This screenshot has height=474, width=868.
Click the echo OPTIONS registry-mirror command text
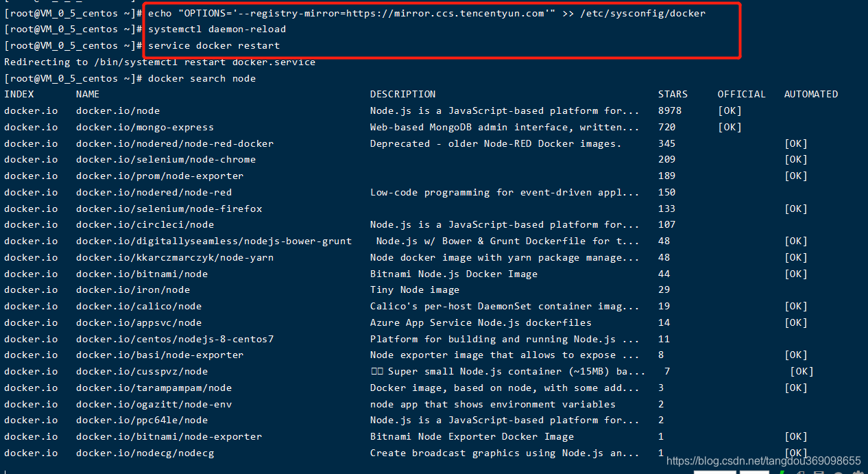pos(426,13)
